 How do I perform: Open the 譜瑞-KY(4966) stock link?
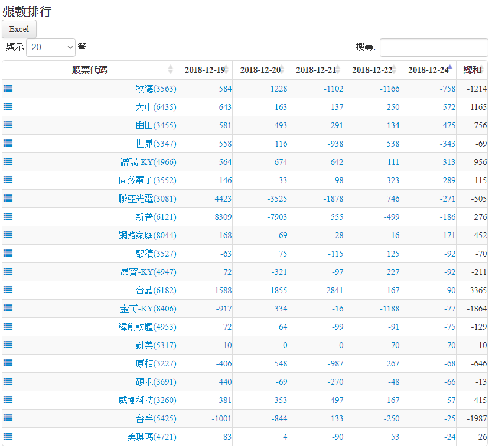(148, 162)
